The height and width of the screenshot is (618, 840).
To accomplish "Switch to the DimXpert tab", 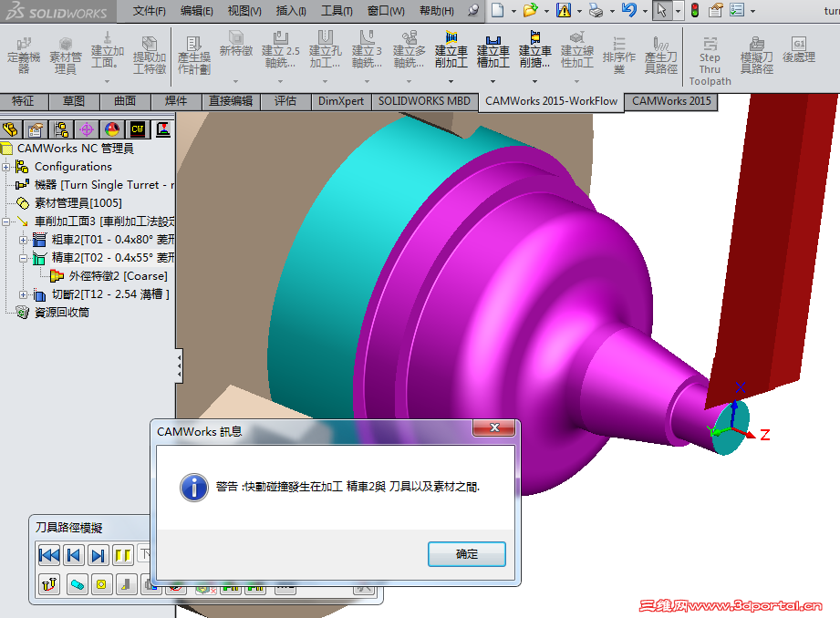I will (341, 101).
